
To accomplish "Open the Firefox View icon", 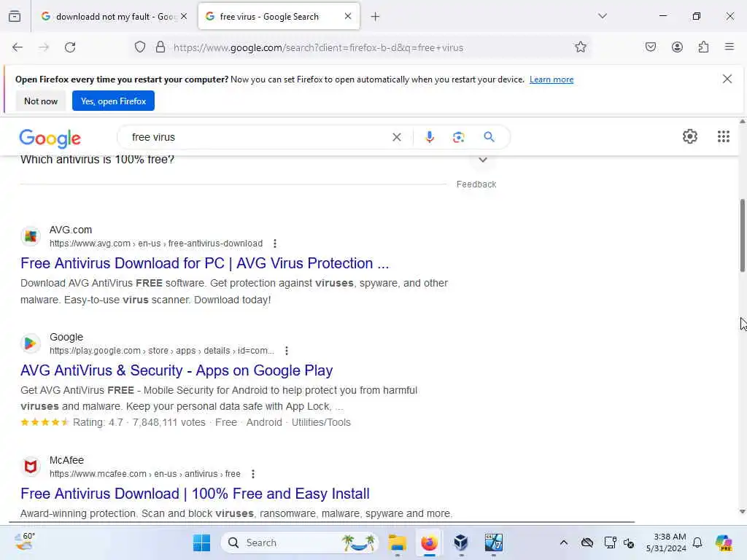I will [15, 16].
